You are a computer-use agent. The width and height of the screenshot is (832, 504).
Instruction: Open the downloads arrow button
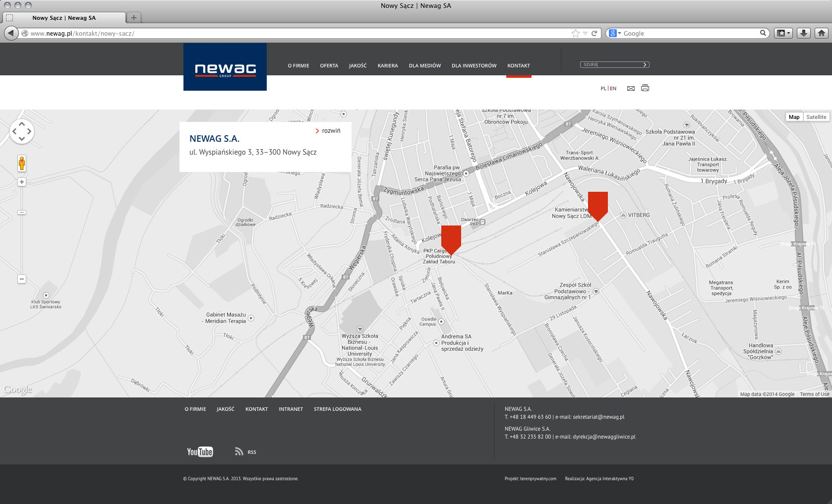804,33
